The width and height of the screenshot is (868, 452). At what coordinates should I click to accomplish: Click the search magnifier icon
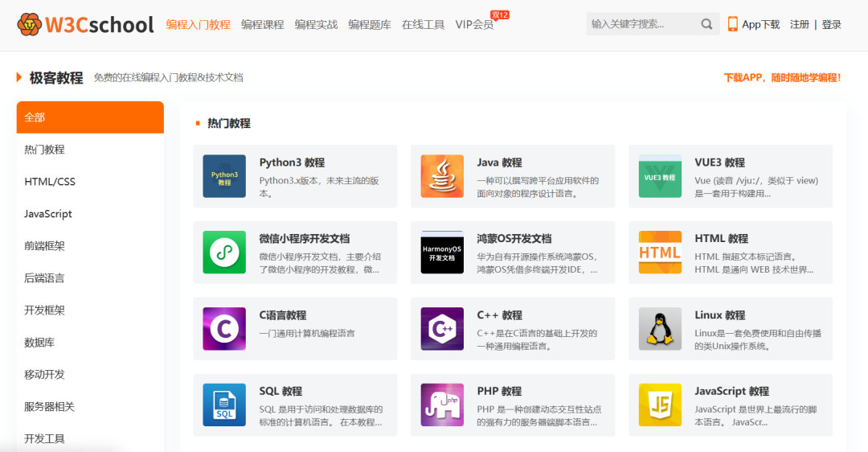point(706,24)
